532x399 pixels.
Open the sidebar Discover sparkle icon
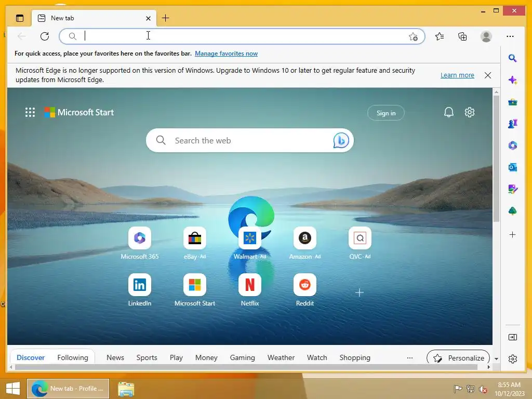(x=513, y=80)
